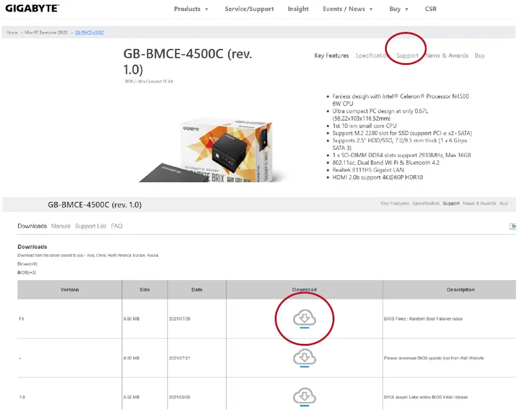Viewport: 519px width, 420px height.
Task: Select News & Awards tab beside product title
Action: 446,55
